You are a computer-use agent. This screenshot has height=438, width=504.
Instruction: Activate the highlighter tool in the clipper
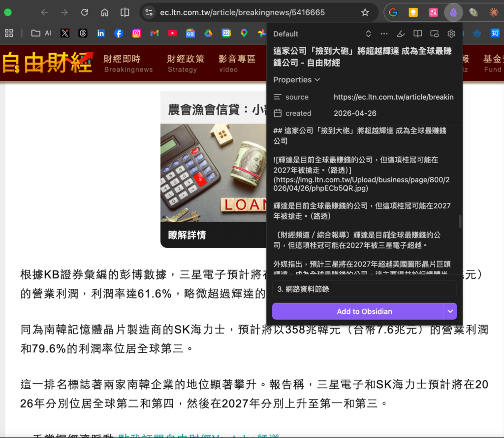coord(401,34)
